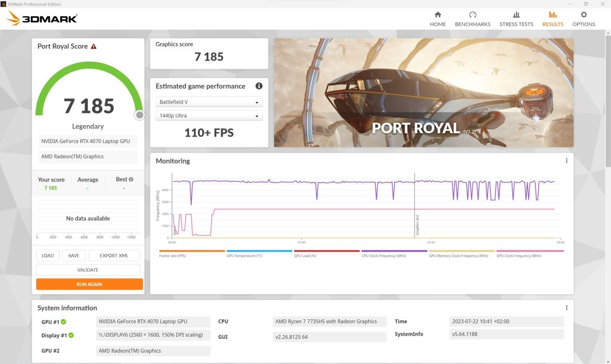The image size is (611, 364).
Task: Click the Port Royal banner image
Action: tap(424, 93)
